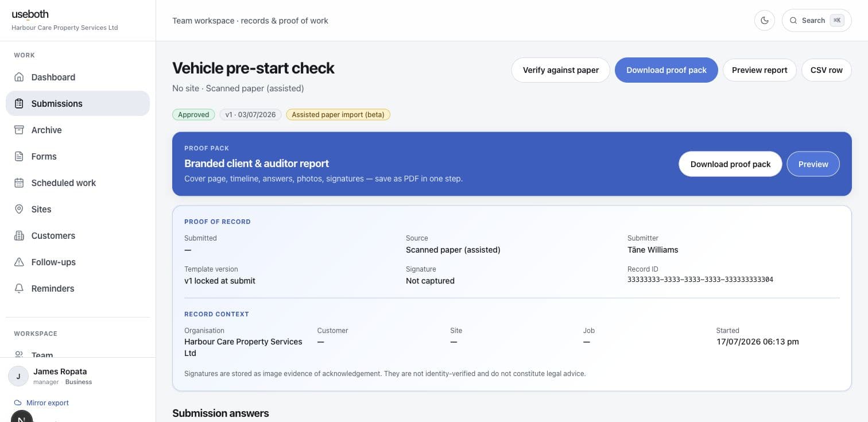Click the Dashboard home icon

click(x=19, y=77)
